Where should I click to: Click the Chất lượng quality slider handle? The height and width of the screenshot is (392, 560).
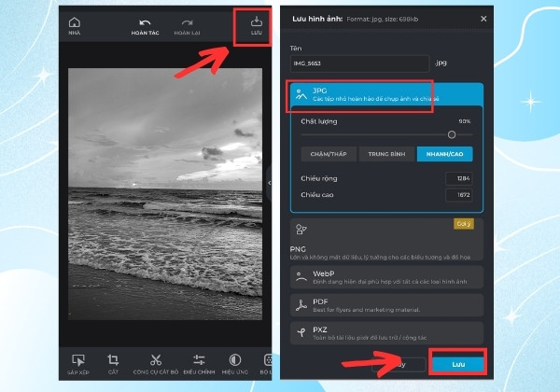[452, 134]
